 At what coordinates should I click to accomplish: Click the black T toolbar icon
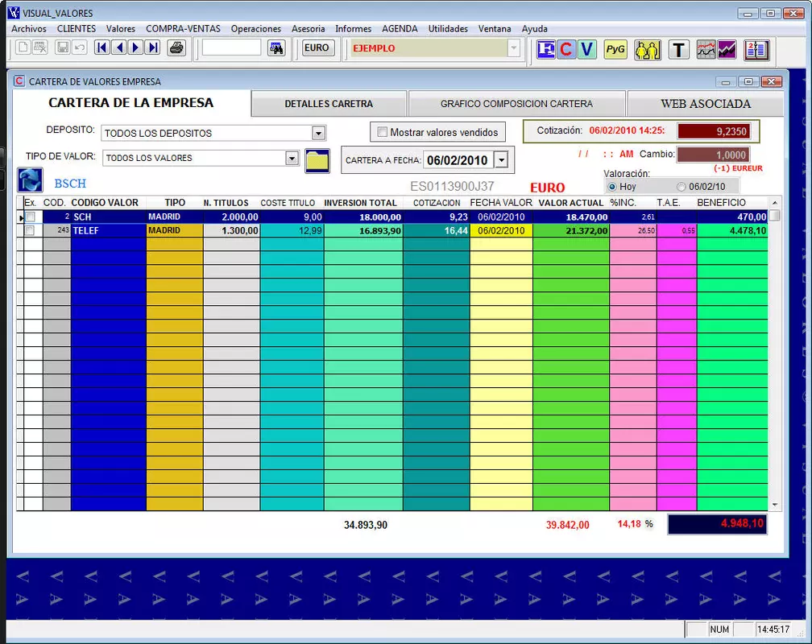[679, 50]
